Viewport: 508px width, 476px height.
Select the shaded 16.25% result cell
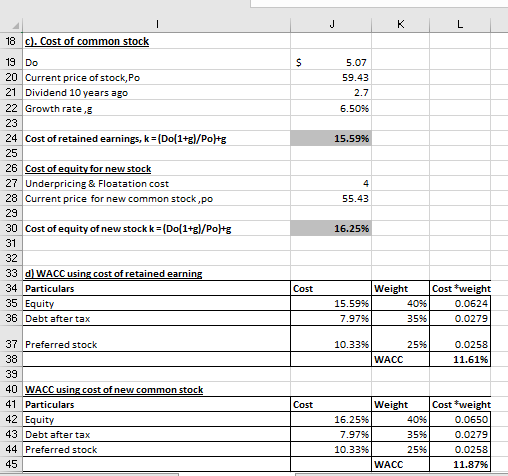(331, 228)
